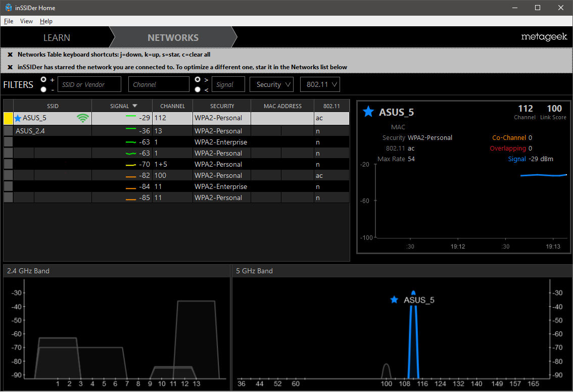Sort by SECURITY column header

pyautogui.click(x=222, y=106)
